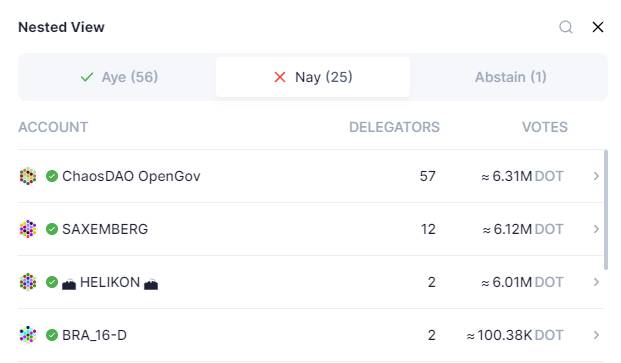This screenshot has height=363, width=621.
Task: Expand the ChaosDAO OpenGov row chevron
Action: (x=596, y=176)
